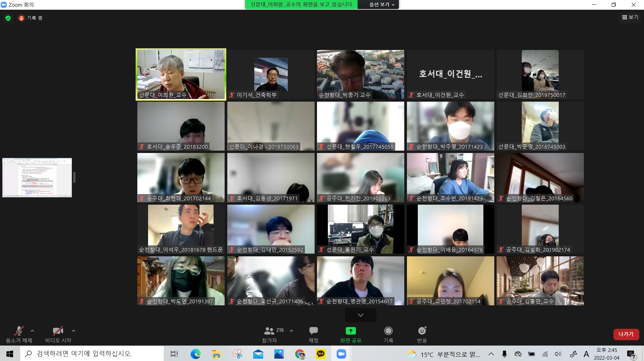Open the 옵션 보기 dropdown
Viewport: 644px width, 361px height.
(x=382, y=4)
